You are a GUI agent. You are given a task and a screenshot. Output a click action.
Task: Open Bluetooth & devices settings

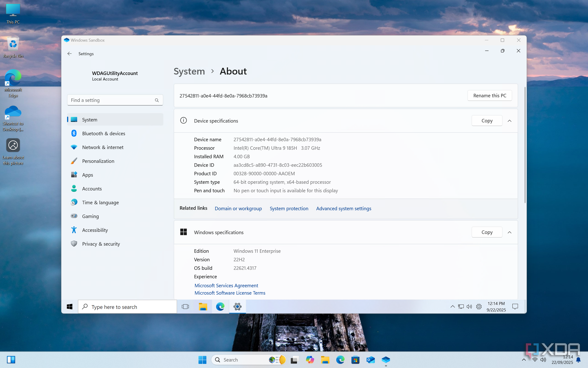click(x=115, y=133)
